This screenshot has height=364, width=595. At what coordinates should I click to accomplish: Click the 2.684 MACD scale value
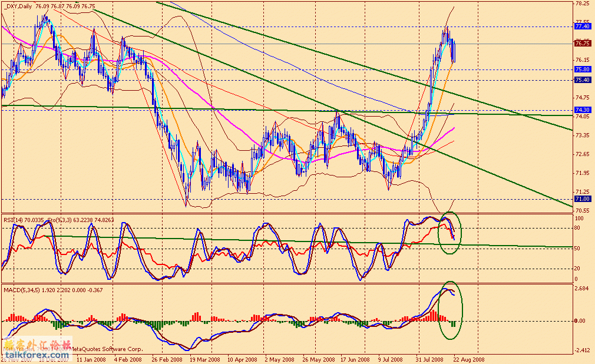point(582,289)
